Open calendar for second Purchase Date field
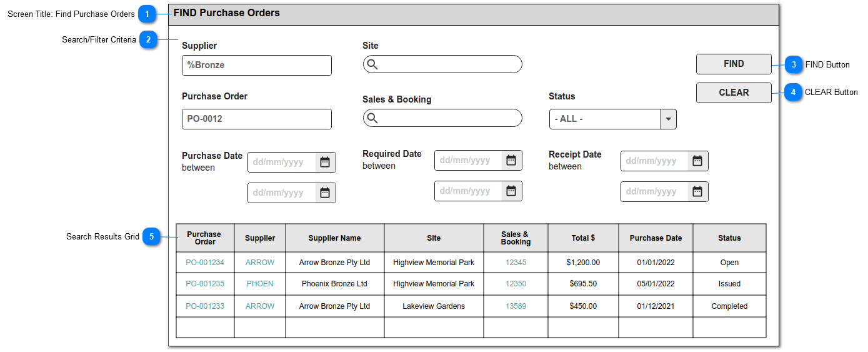Image resolution: width=868 pixels, height=352 pixels. (325, 193)
